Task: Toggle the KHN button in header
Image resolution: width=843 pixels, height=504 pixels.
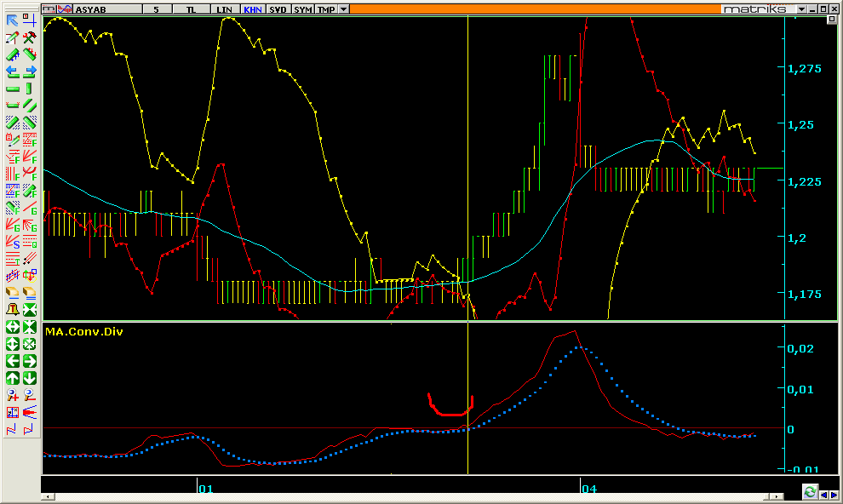Action: [253, 9]
